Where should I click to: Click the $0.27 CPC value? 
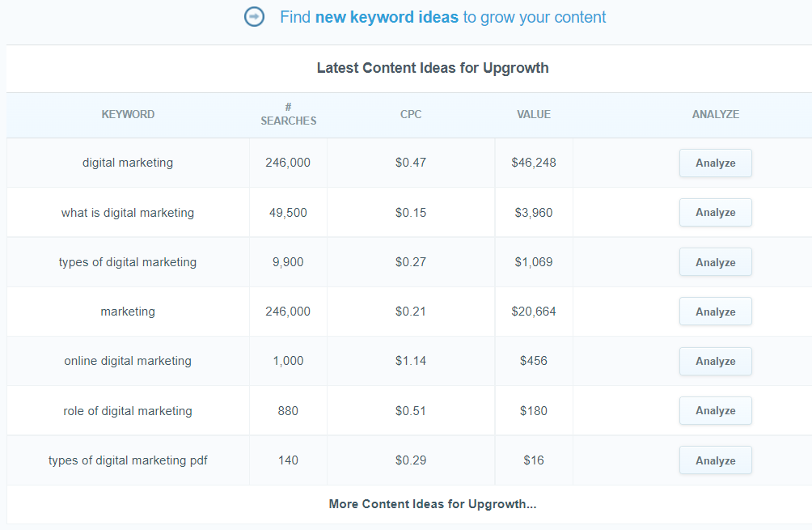[x=411, y=262]
